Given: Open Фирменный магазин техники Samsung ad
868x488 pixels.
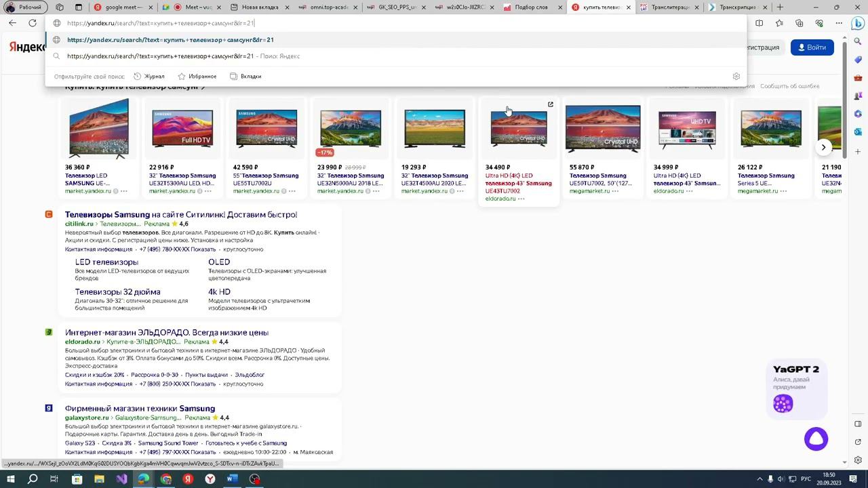Looking at the screenshot, I should click(140, 409).
